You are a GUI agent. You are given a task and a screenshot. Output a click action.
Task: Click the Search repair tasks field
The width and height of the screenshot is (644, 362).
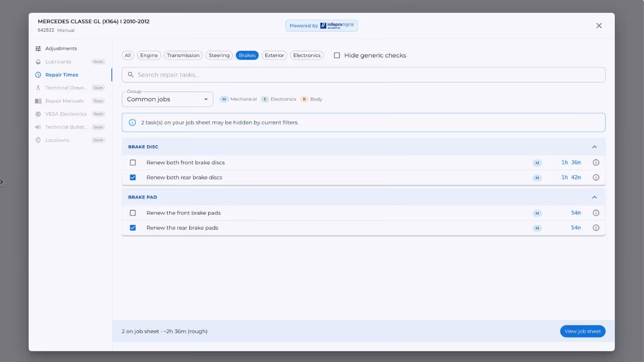(x=363, y=75)
